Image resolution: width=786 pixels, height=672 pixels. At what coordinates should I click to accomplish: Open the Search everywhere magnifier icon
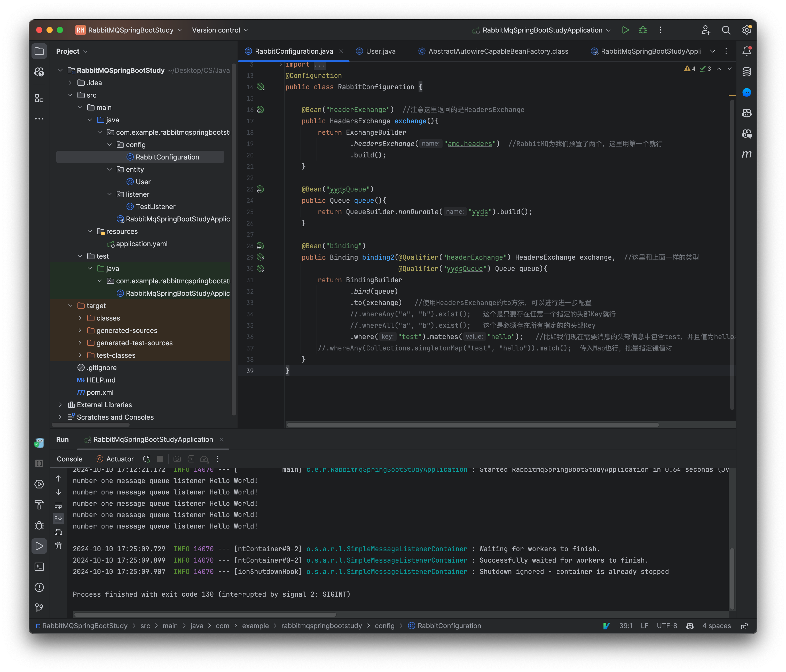[726, 30]
